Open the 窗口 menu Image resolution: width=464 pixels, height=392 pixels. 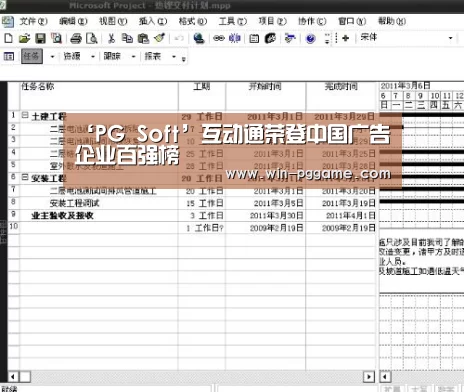point(352,21)
